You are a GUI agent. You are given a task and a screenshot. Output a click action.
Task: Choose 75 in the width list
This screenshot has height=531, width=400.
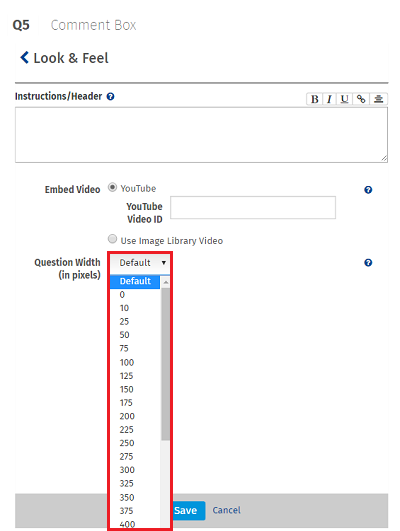(135, 348)
